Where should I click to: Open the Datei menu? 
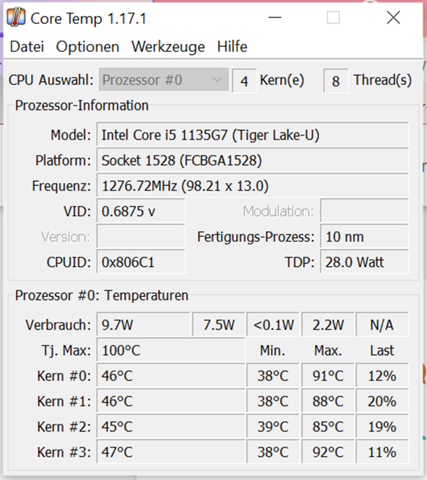[x=27, y=47]
